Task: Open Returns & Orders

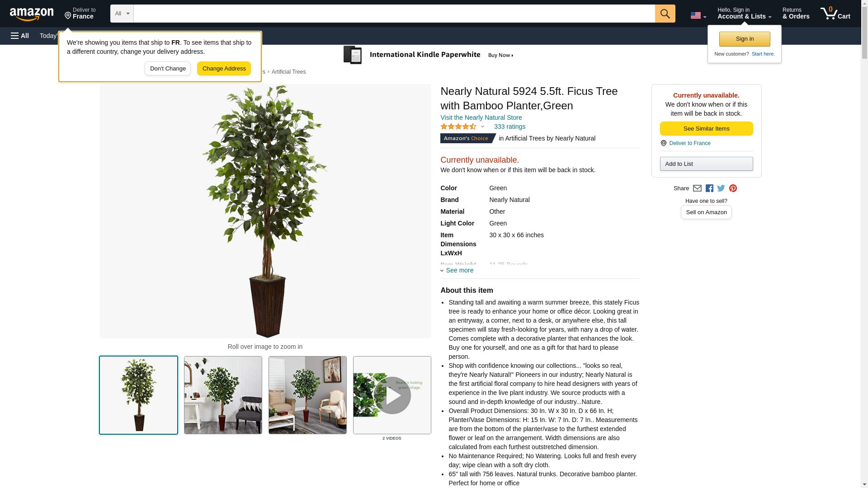Action: pos(796,14)
